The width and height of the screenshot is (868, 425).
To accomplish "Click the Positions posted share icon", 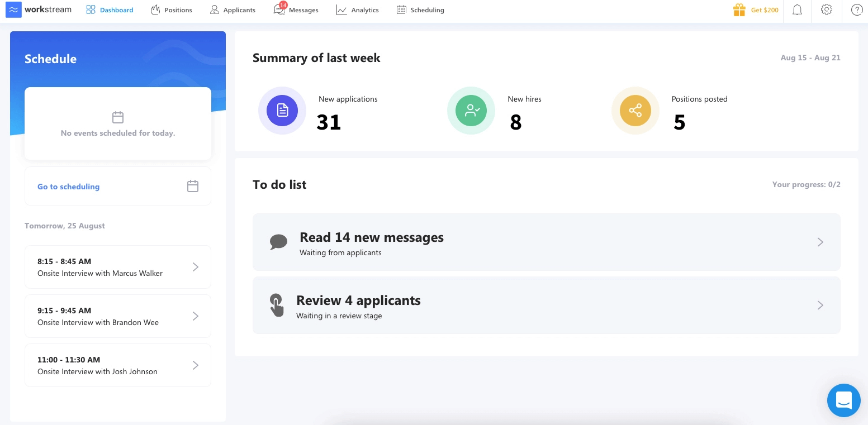I will (635, 111).
